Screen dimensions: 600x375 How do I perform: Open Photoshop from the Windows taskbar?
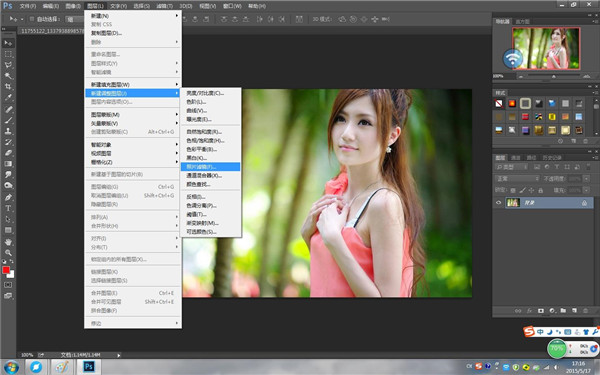[89, 367]
